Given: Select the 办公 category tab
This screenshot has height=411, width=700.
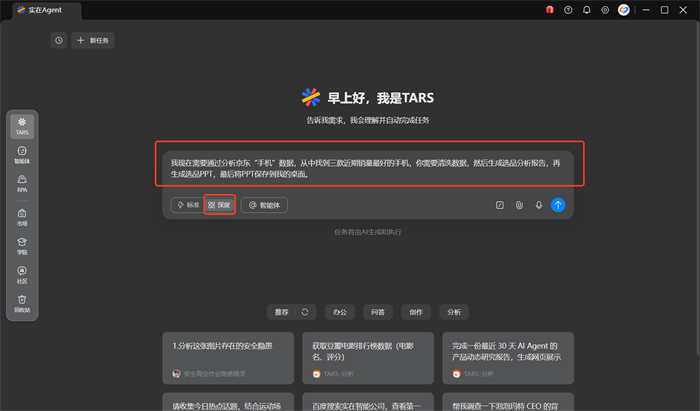Looking at the screenshot, I should click(339, 312).
